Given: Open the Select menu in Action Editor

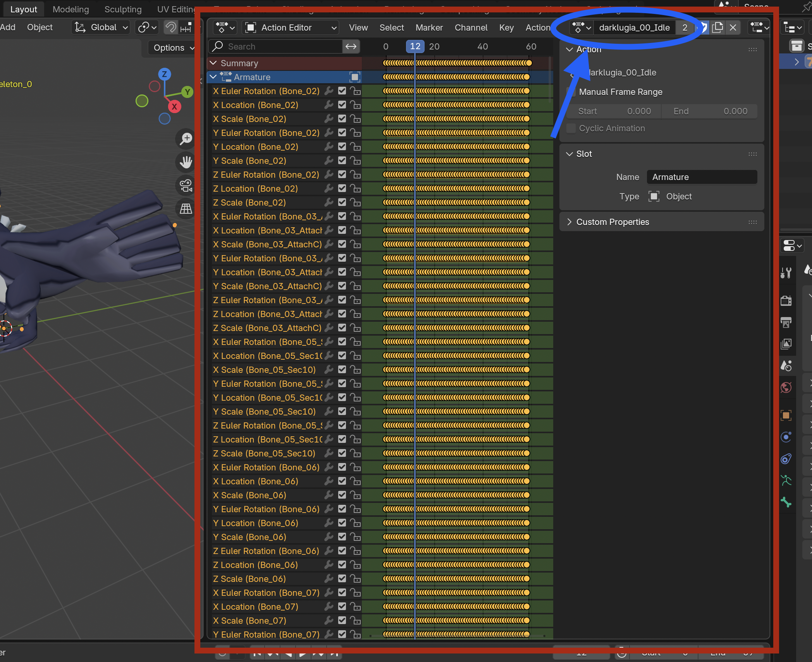Looking at the screenshot, I should 392,27.
